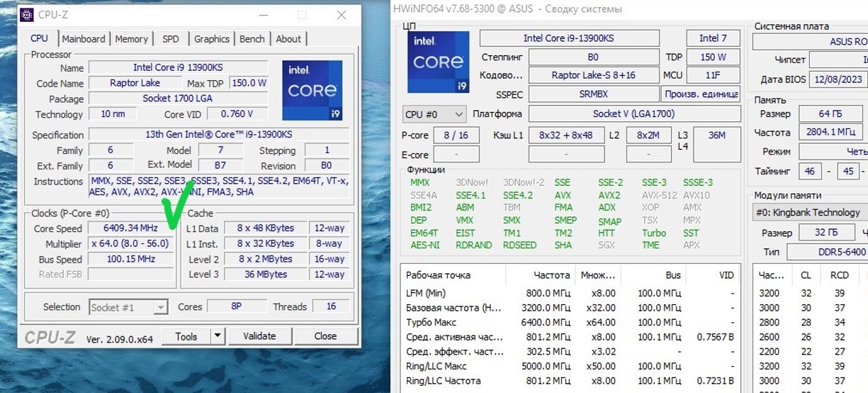Click the Cores value 8P
868x393 pixels.
click(x=235, y=307)
